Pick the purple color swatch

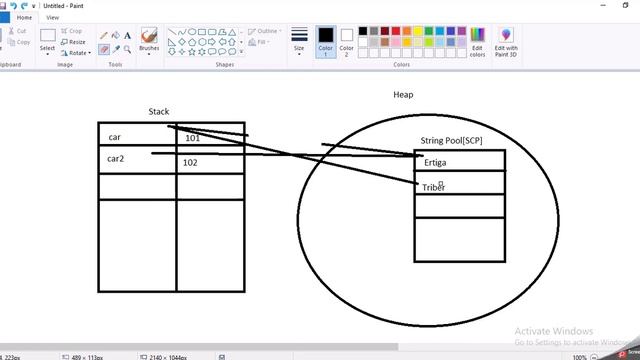(462, 31)
